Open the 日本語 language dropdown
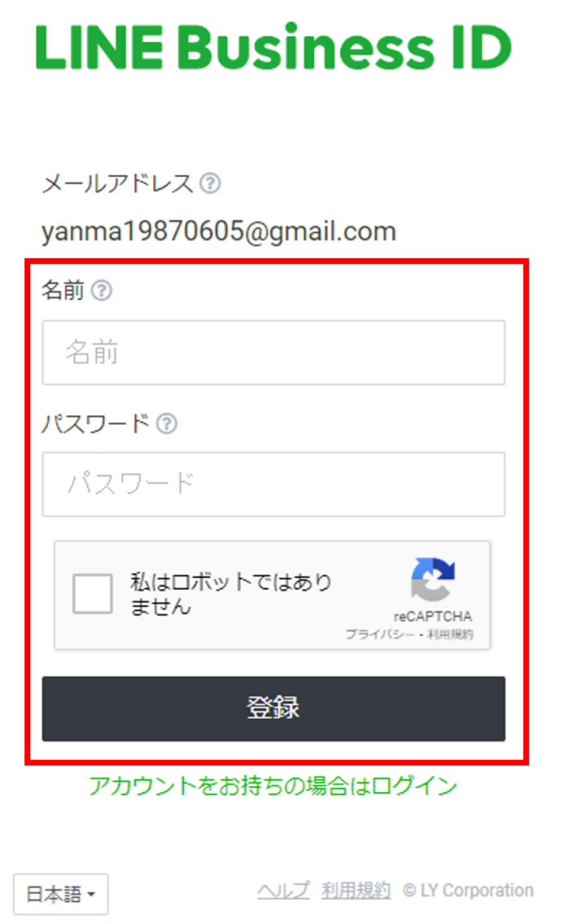The width and height of the screenshot is (575, 924). click(61, 894)
